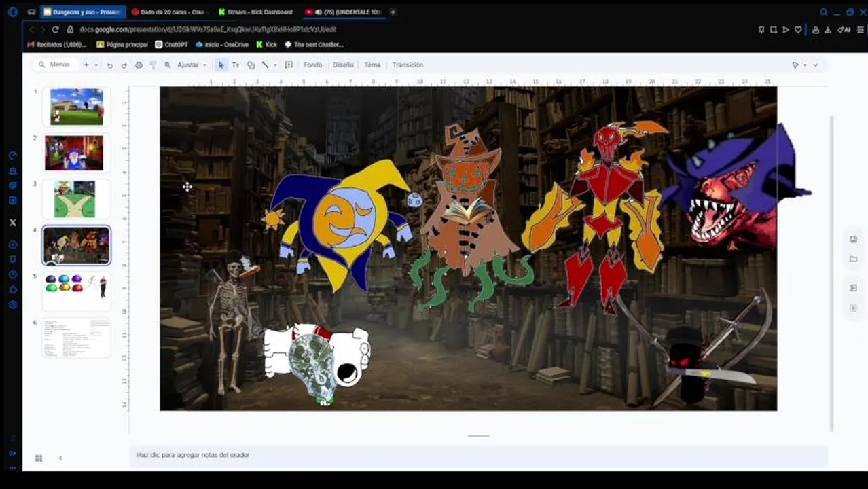868x489 pixels.
Task: Select slide 6 thumbnail with text
Action: [77, 338]
